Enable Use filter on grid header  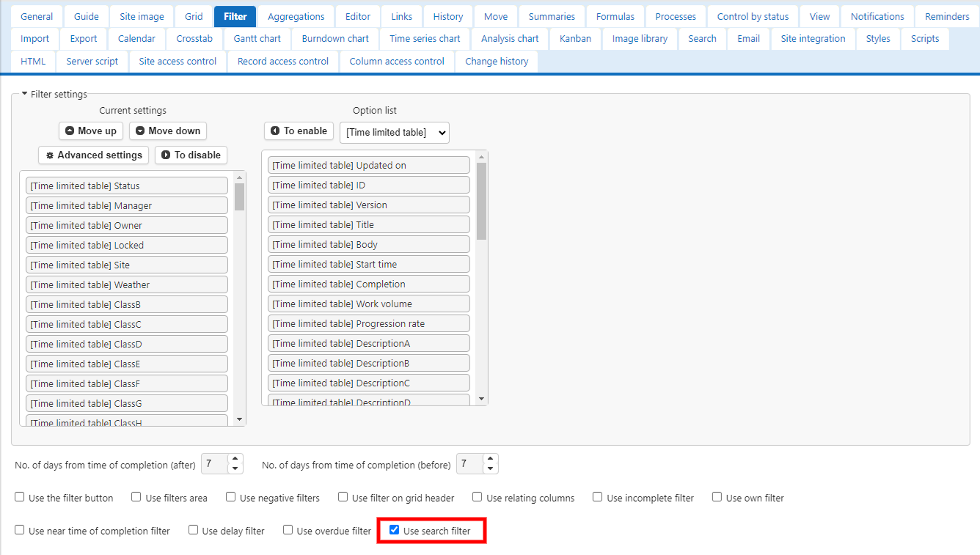pos(343,497)
